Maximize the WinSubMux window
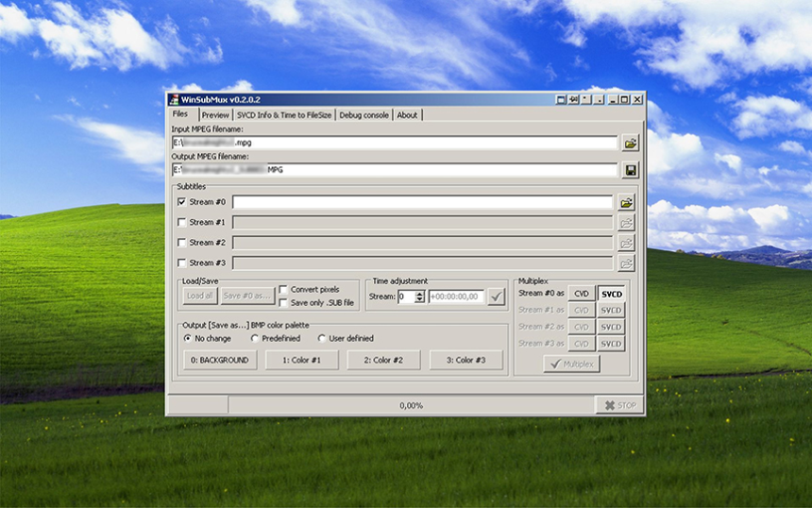The height and width of the screenshot is (508, 812). click(x=624, y=99)
